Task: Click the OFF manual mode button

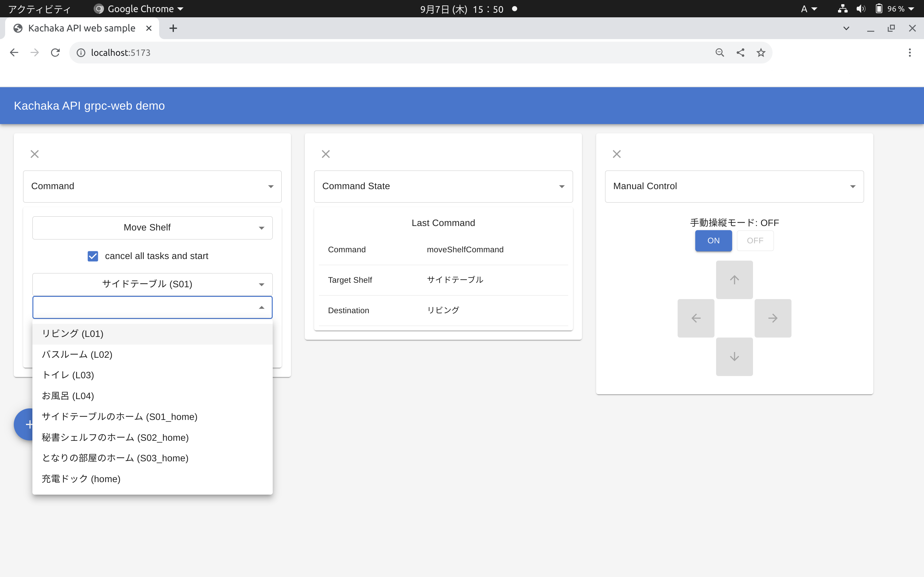Action: click(755, 241)
